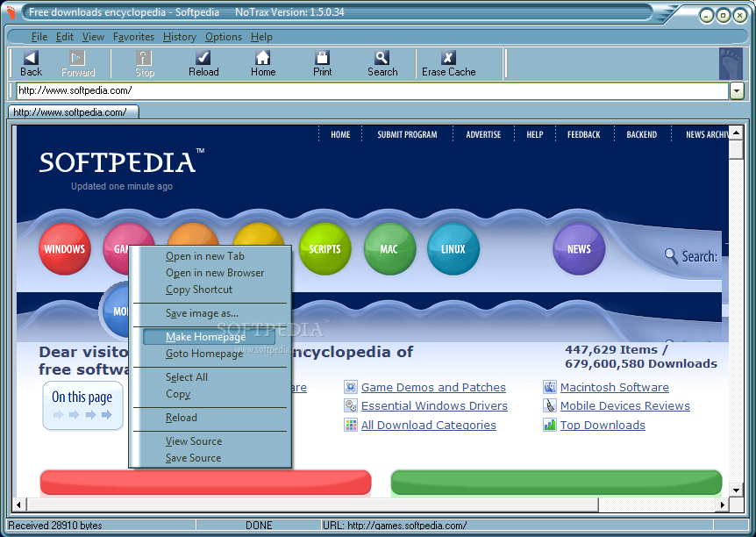Click the Stop toolbar icon
The width and height of the screenshot is (756, 537).
coord(144,58)
